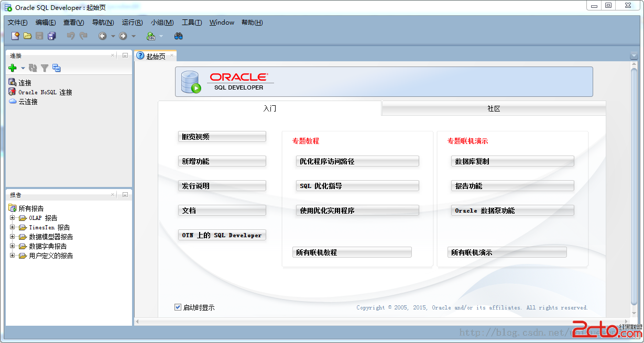
Task: Click the 发行说明 button
Action: pos(222,186)
